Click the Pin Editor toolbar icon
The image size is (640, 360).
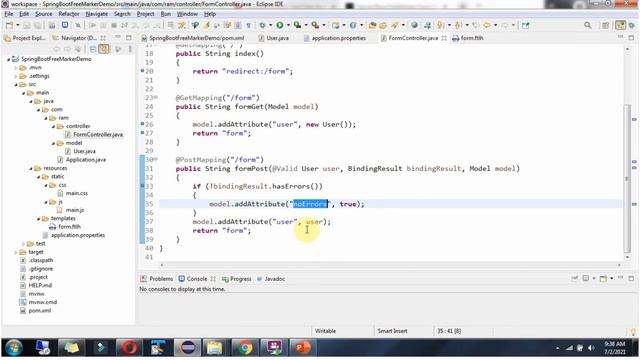525,25
